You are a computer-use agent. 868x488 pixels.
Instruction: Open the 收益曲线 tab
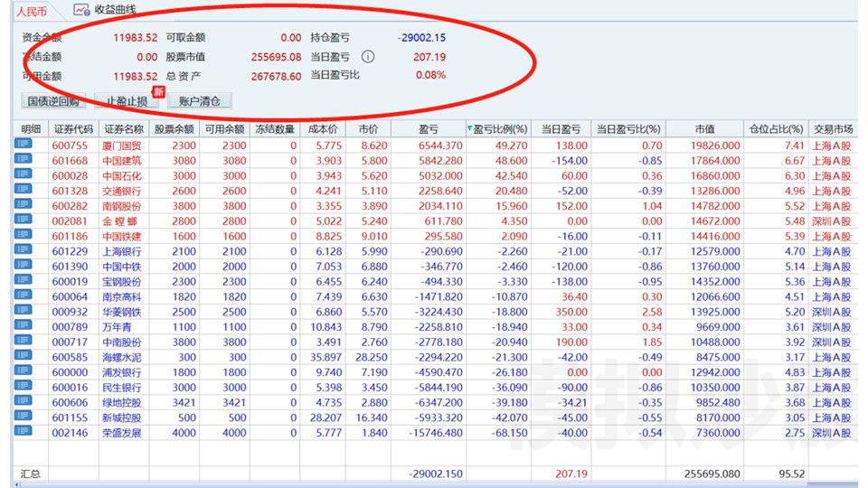[x=105, y=9]
